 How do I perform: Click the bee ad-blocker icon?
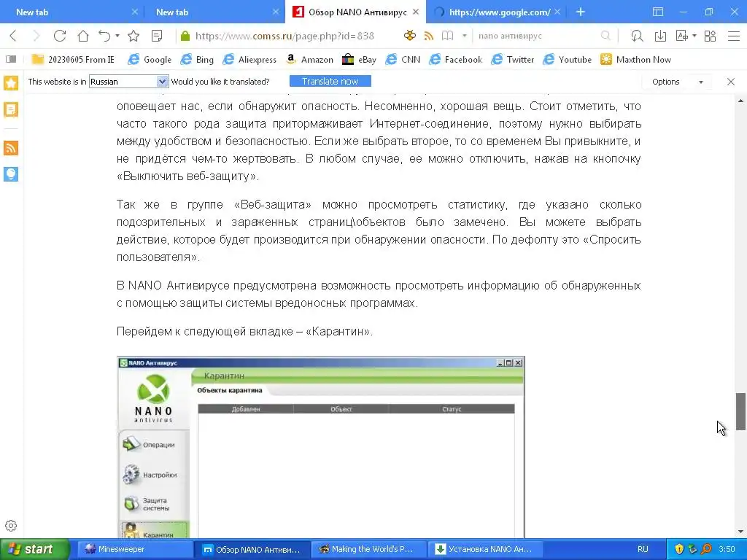point(410,36)
